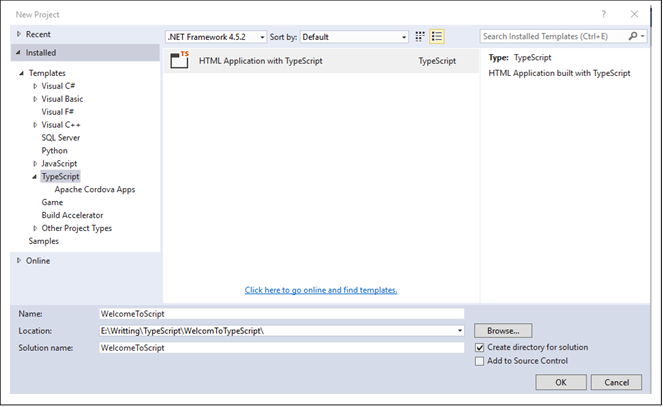Select Game template category
Viewport: 663px width, 407px height.
tap(52, 202)
